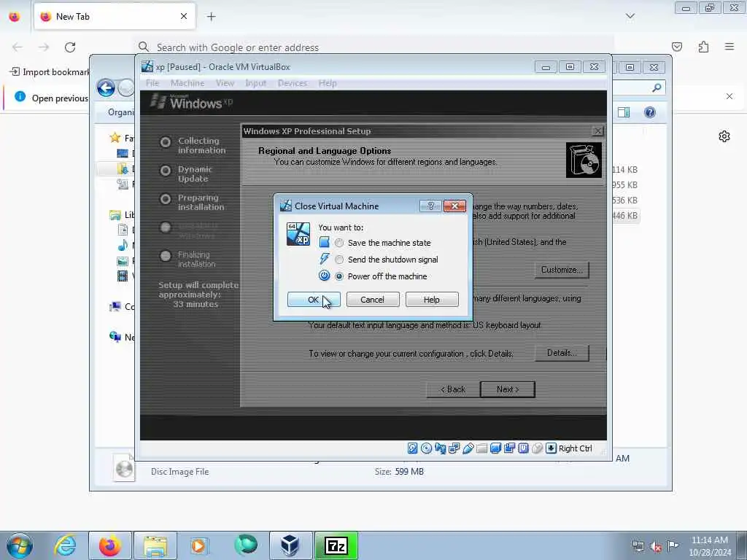Click Import bookmarks toolbar item
This screenshot has width=747, height=560.
click(50, 72)
